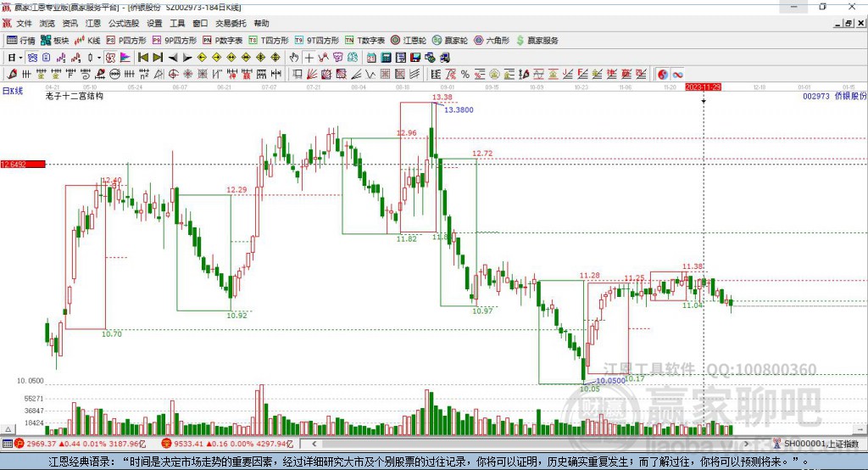Open the 浏览 menu
868x470 pixels.
(47, 23)
